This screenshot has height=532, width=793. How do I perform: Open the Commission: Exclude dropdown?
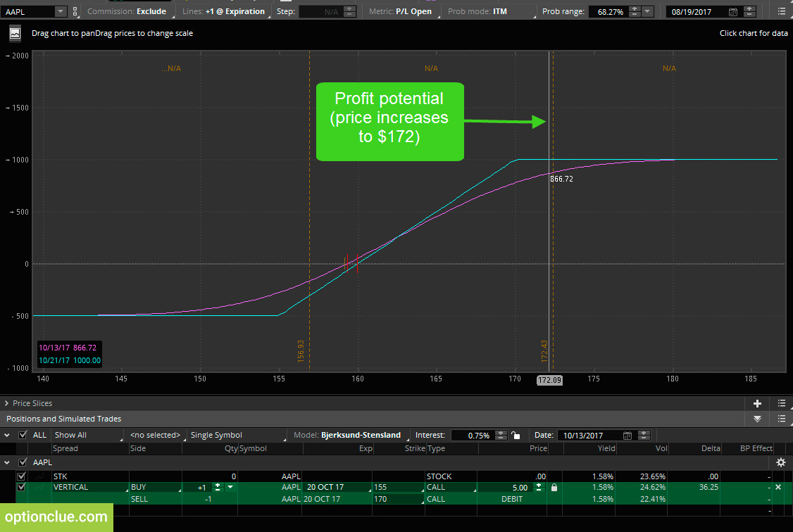130,11
